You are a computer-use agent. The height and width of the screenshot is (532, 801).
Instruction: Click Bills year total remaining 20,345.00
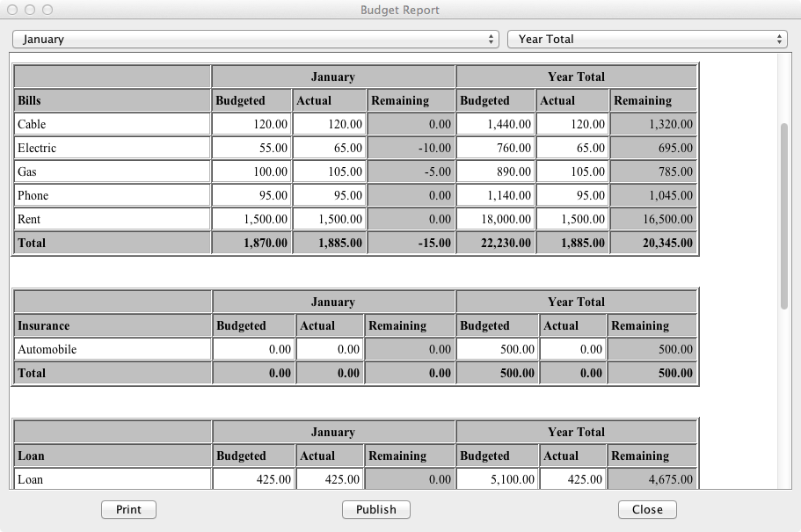pos(653,244)
